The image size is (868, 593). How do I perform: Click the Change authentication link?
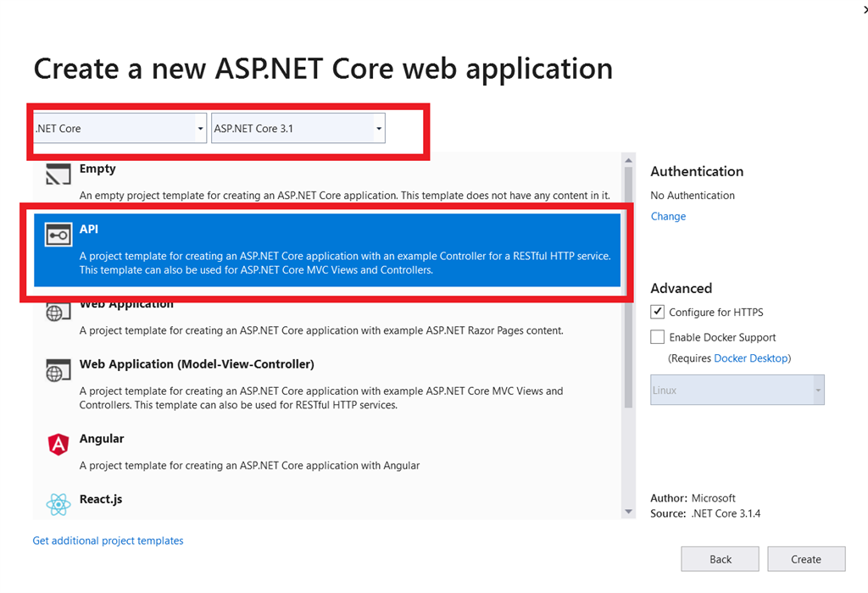pos(668,216)
